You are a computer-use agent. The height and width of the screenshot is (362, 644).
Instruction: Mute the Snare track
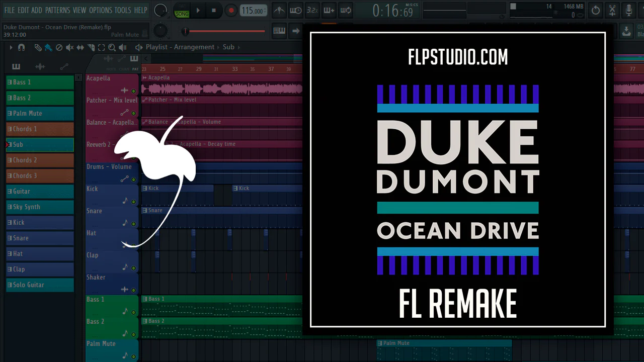pyautogui.click(x=134, y=224)
